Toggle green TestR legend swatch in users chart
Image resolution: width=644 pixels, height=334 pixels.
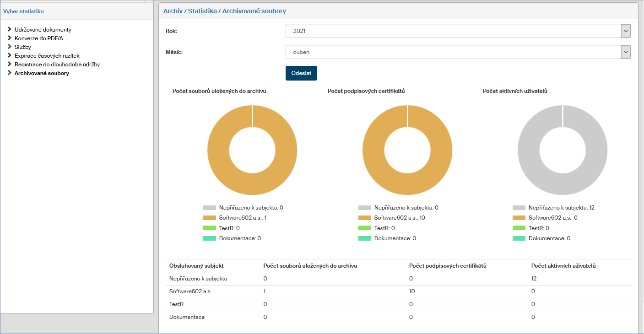(x=519, y=228)
